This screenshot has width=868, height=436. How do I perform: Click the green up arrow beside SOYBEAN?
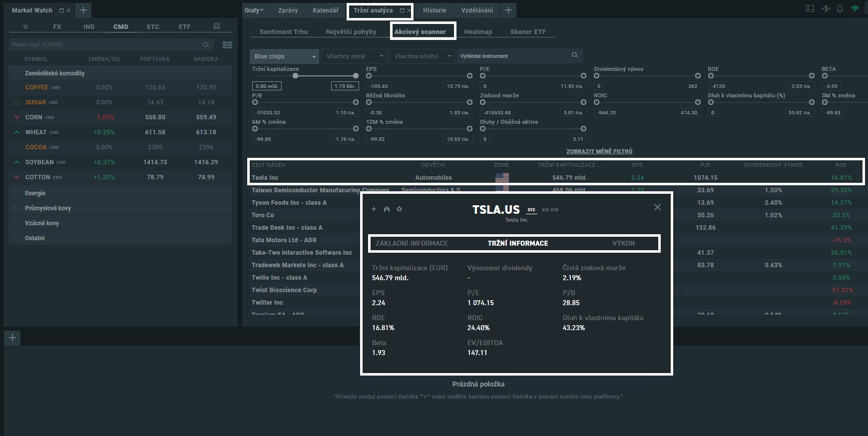17,162
